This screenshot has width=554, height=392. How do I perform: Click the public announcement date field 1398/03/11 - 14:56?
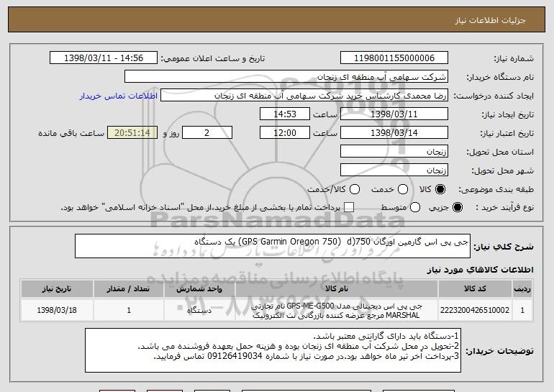(104, 58)
